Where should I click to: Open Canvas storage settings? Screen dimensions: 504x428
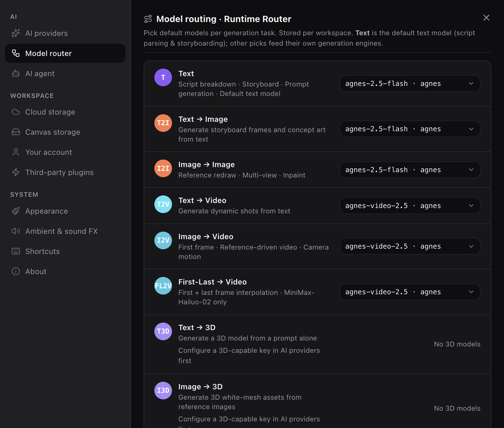point(65,132)
